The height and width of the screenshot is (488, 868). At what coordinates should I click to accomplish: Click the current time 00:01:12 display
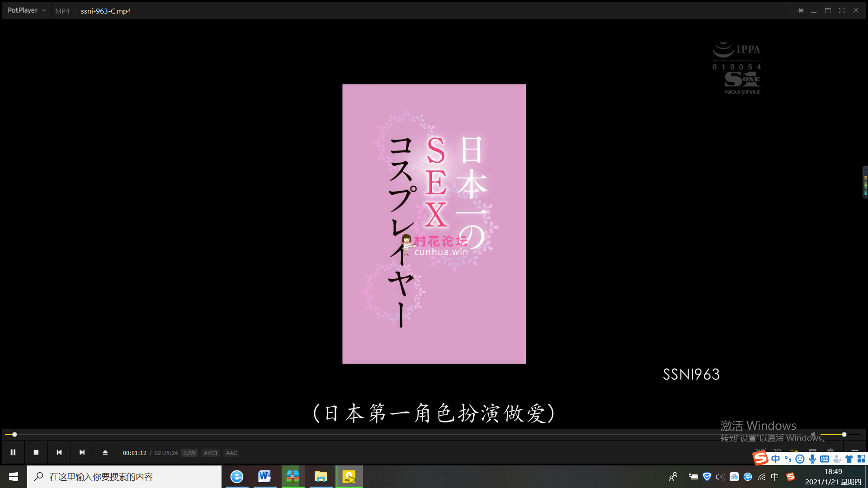135,453
